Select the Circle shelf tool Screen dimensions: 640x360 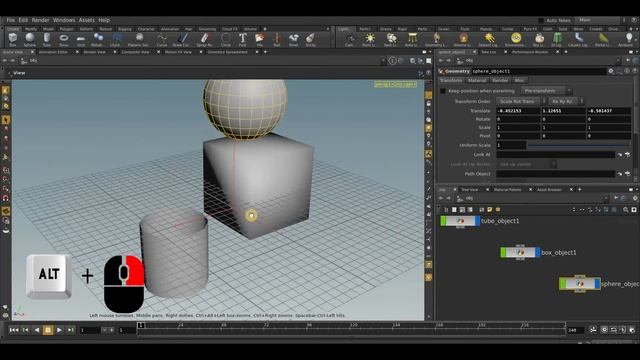226,40
